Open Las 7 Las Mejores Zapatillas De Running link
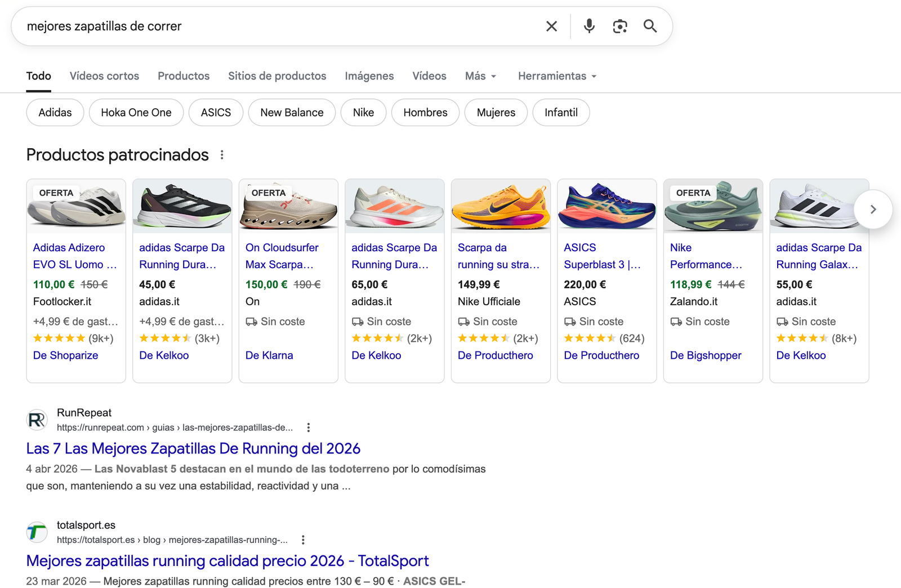The image size is (901, 588). (193, 448)
